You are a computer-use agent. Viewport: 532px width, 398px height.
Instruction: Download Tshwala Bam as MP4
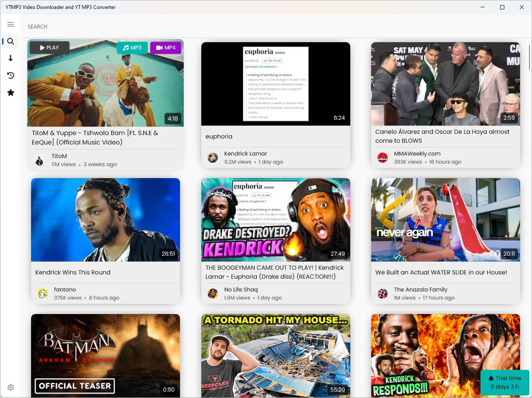(166, 48)
